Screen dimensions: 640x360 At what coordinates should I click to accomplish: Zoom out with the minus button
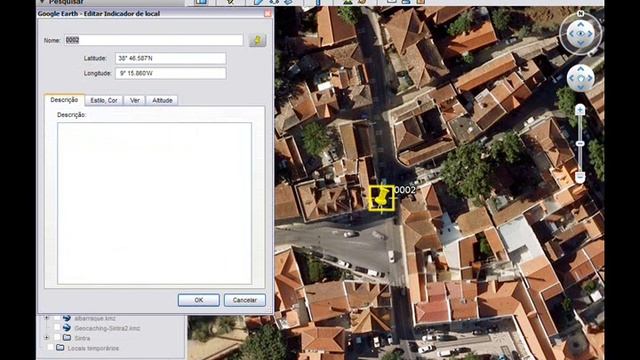point(580,177)
